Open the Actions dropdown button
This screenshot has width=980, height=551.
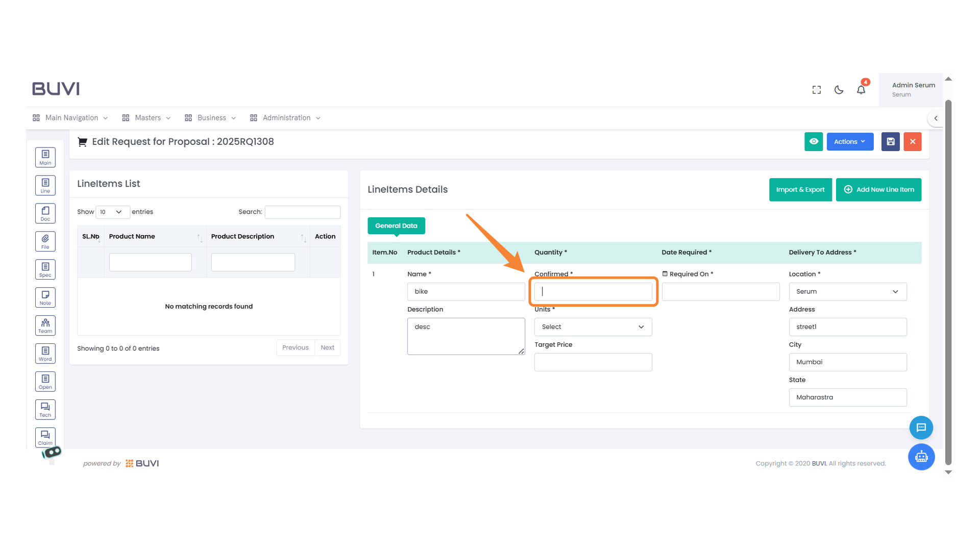click(849, 142)
